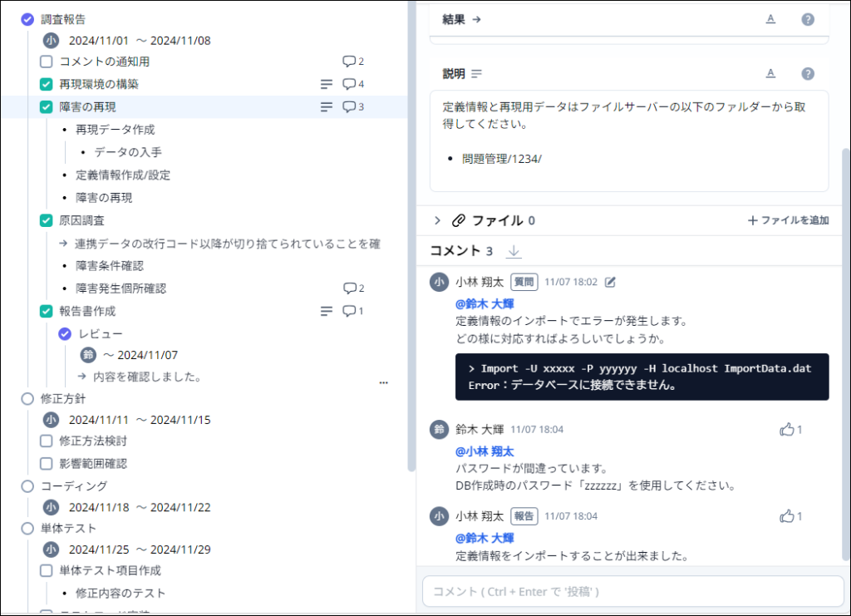The height and width of the screenshot is (616, 851).
Task: Click the arrow icon next to 結果
Action: (x=476, y=20)
